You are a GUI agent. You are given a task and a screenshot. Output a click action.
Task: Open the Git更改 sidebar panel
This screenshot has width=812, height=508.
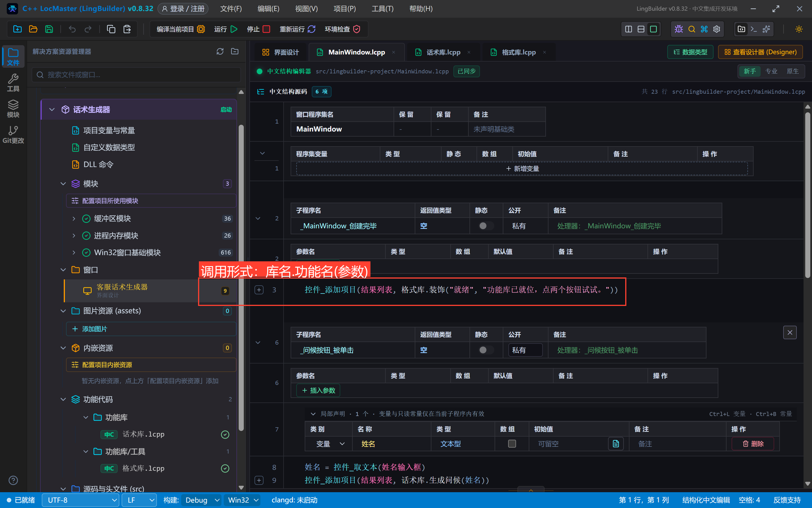[13, 134]
